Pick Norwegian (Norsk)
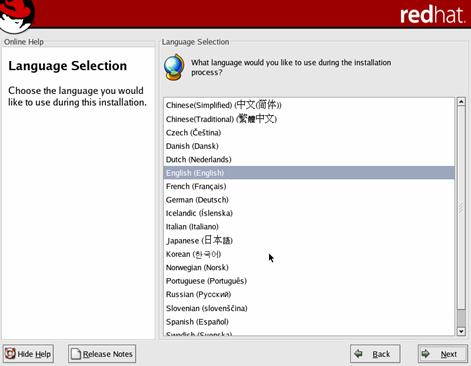Image resolution: width=471 pixels, height=366 pixels. pos(309,267)
